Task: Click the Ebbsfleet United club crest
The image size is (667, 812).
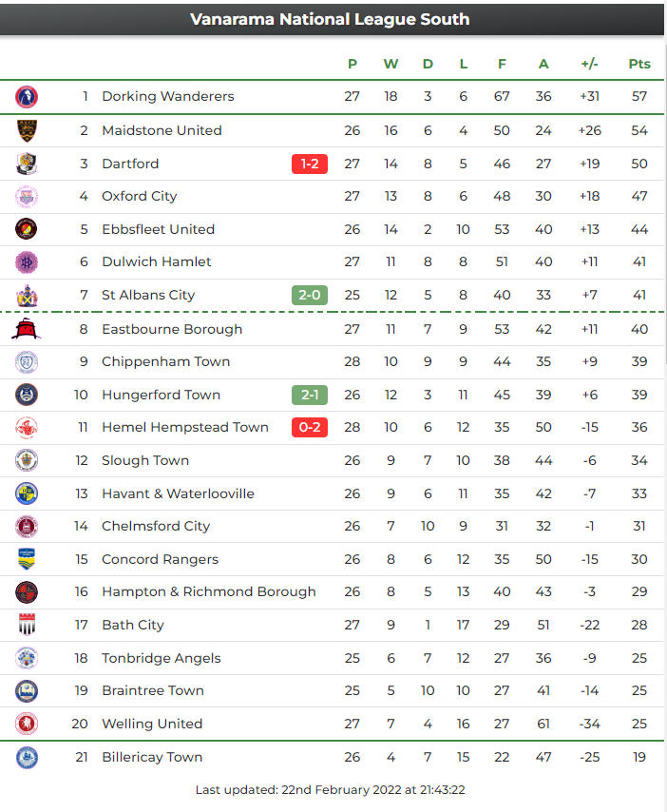Action: click(x=27, y=229)
